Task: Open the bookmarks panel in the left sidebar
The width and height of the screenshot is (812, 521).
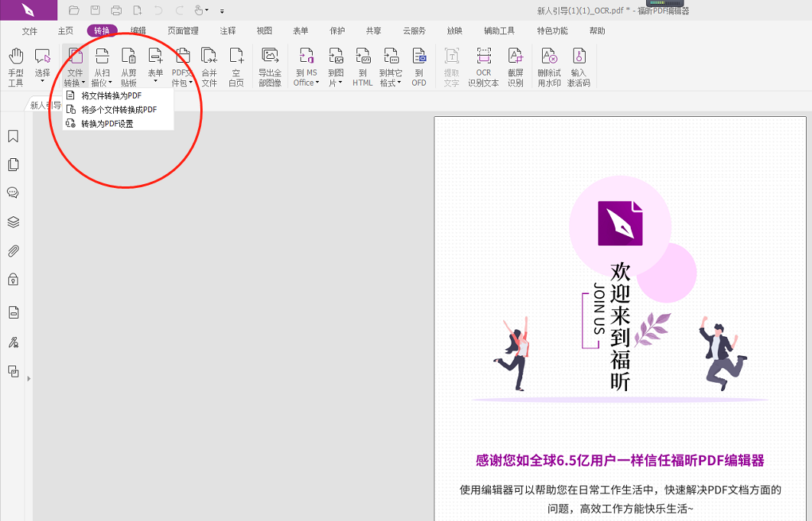Action: pos(12,136)
